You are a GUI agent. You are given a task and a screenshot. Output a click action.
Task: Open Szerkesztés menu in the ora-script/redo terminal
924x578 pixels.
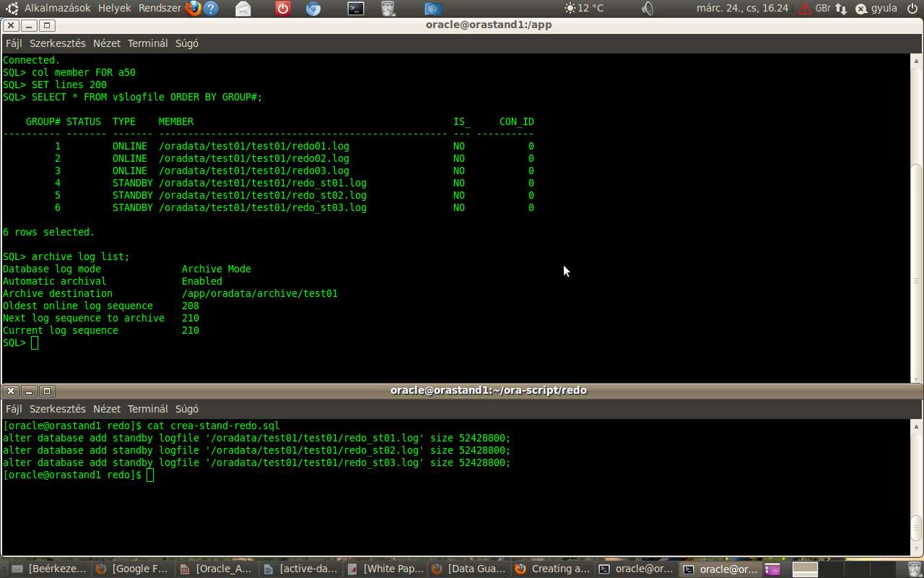(x=58, y=409)
